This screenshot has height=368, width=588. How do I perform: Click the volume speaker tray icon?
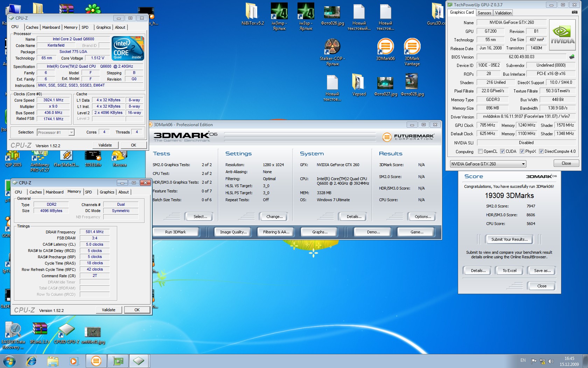(551, 361)
